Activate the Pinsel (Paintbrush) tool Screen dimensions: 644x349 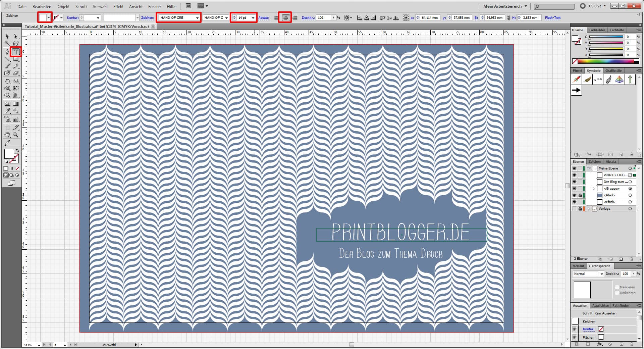coord(7,66)
